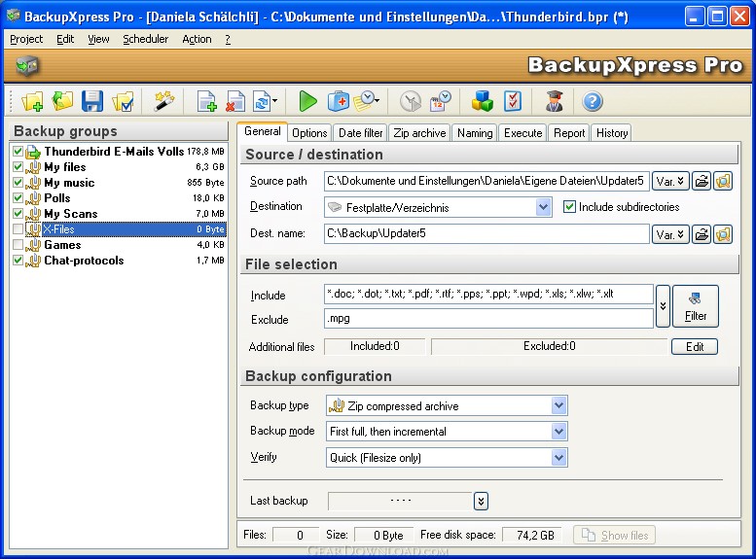The width and height of the screenshot is (756, 559).
Task: Add backup group with page-plus icon
Action: click(x=206, y=102)
